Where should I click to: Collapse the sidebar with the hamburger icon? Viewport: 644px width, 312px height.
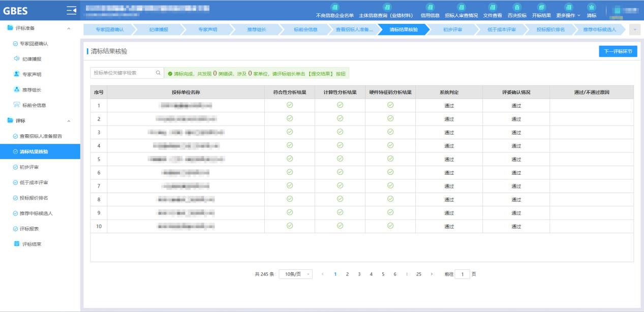click(x=71, y=11)
